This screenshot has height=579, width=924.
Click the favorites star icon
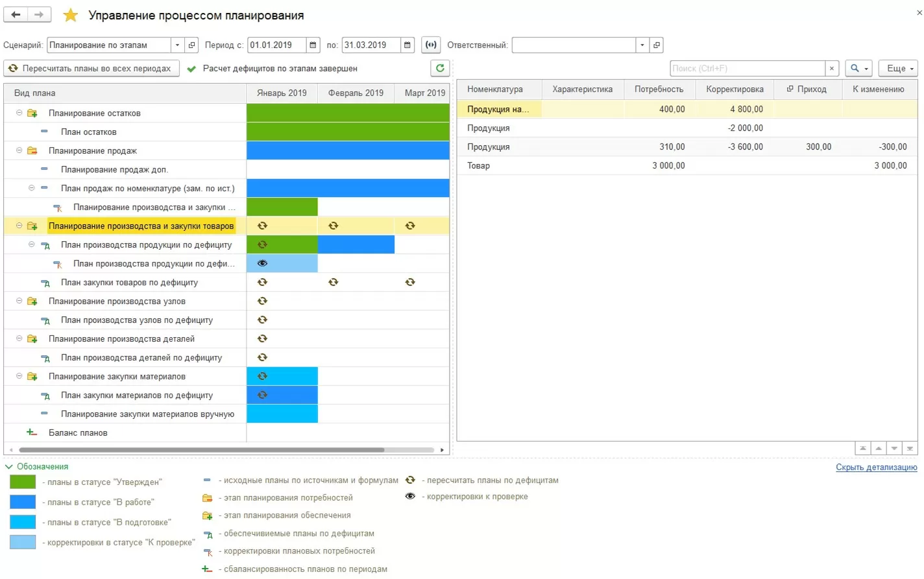pos(70,15)
